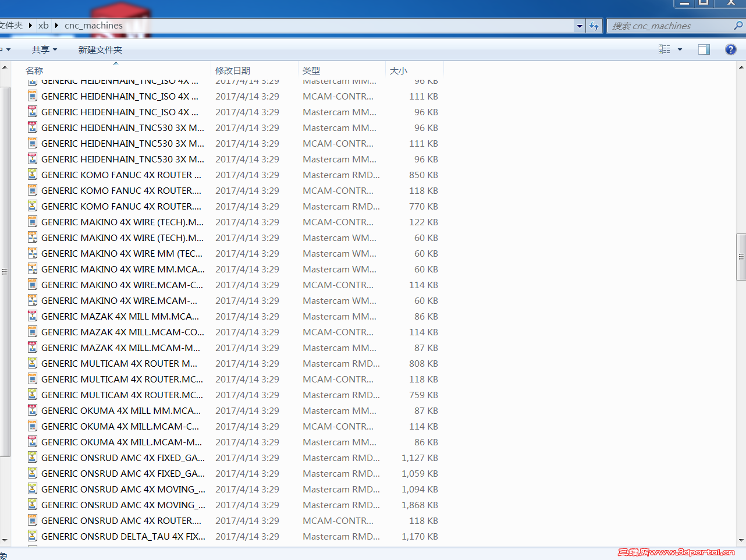Screen dimensions: 746x560
Task: Click icon of MAZAK 4X MILL.MCAM-M... 87 KB file
Action: pyautogui.click(x=33, y=348)
